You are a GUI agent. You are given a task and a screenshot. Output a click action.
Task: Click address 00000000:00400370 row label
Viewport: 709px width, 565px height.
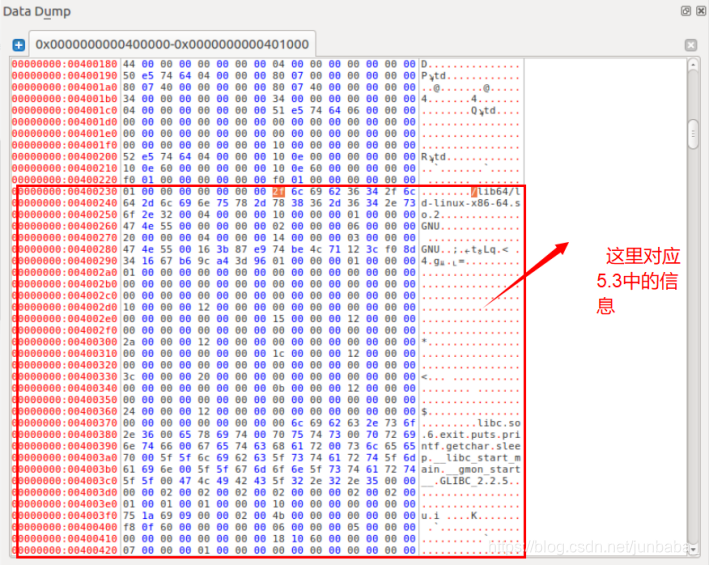[x=65, y=423]
